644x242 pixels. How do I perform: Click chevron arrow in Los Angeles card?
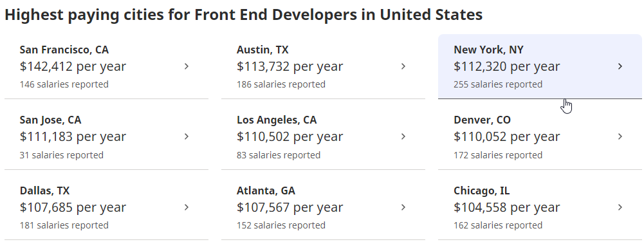[x=403, y=136]
